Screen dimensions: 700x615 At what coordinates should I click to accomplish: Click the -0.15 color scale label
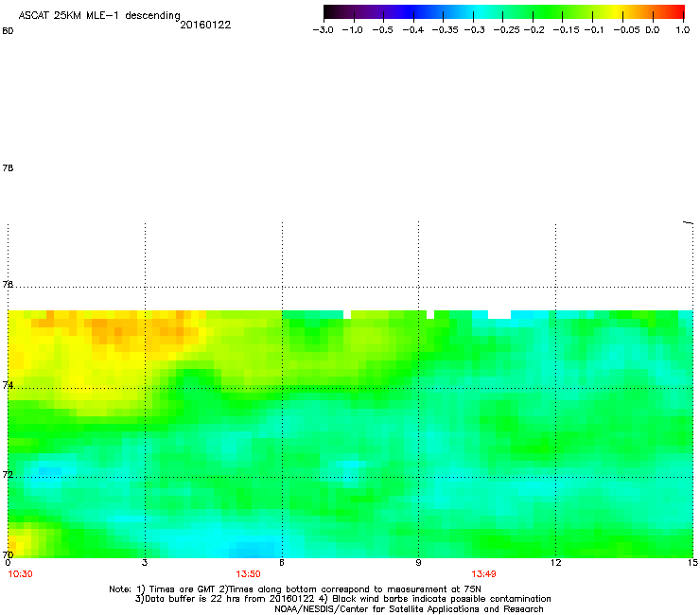566,30
